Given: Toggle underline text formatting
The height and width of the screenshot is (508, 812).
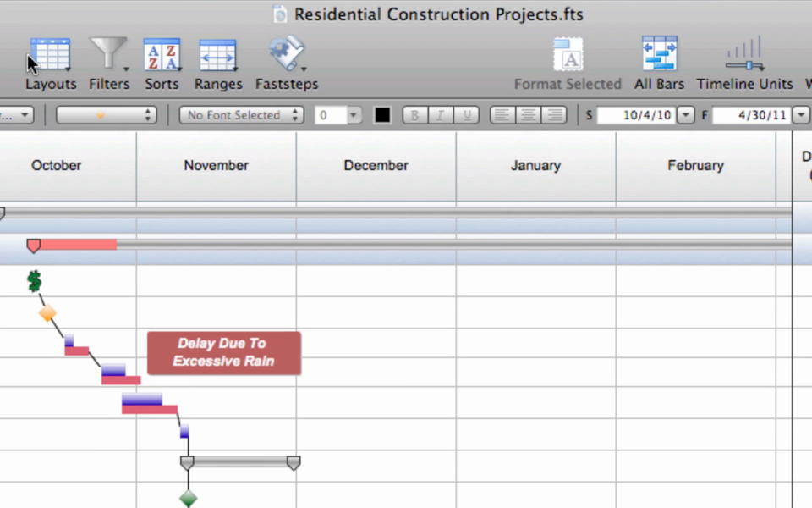Looking at the screenshot, I should 467,115.
